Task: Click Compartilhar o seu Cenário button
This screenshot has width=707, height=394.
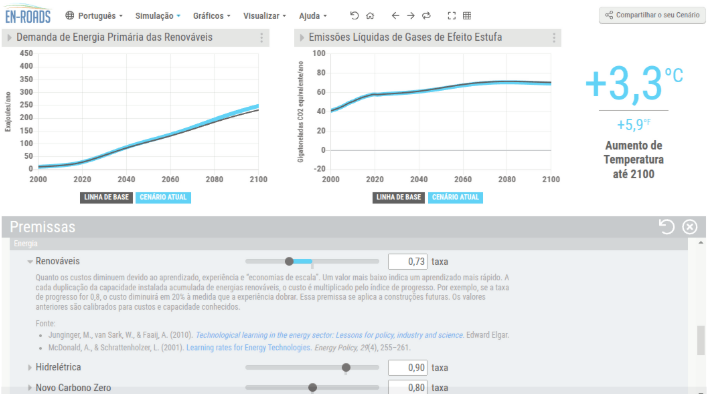Action: (652, 15)
